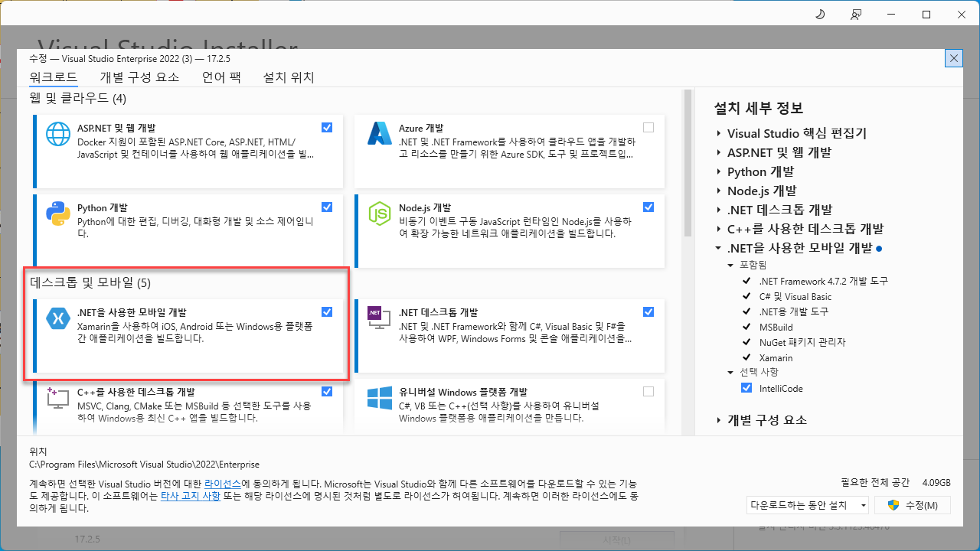Select the Xamarin mobile development icon
The height and width of the screenshot is (551, 980).
[x=57, y=318]
